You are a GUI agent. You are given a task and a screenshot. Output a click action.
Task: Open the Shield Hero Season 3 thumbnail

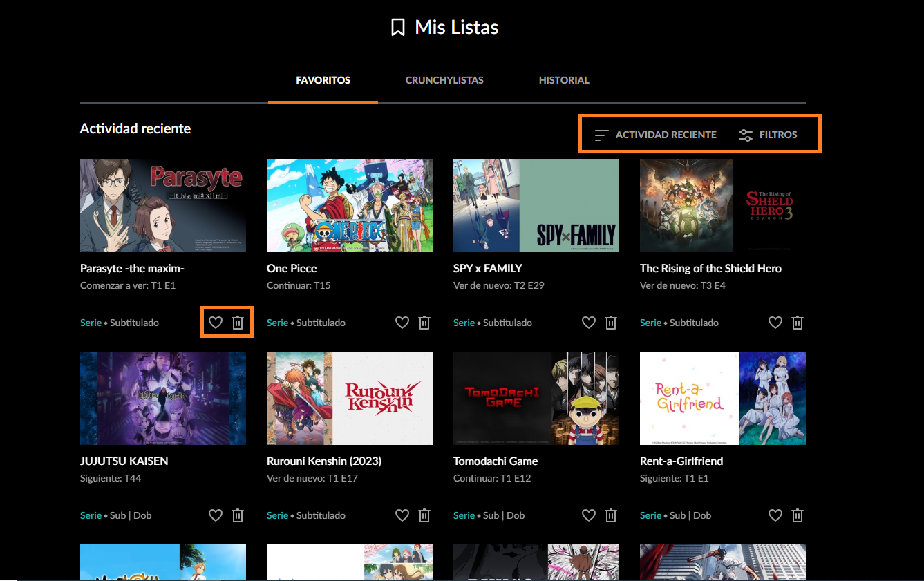tap(723, 205)
